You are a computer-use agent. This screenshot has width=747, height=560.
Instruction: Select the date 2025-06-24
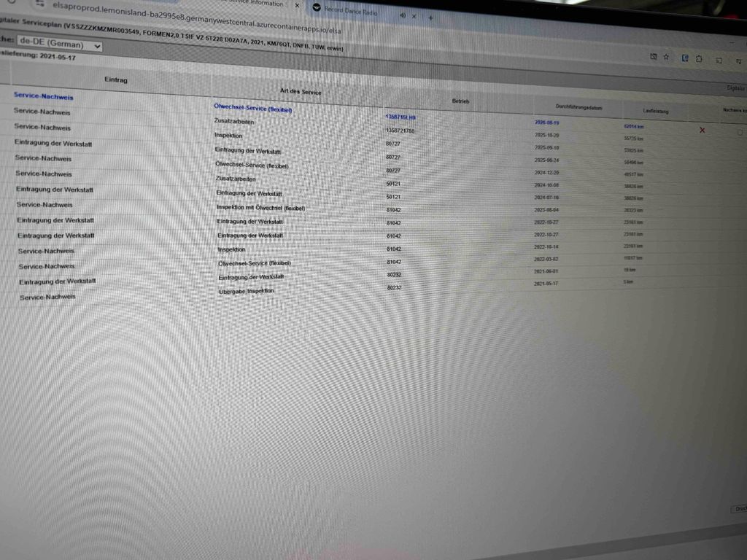[546, 160]
